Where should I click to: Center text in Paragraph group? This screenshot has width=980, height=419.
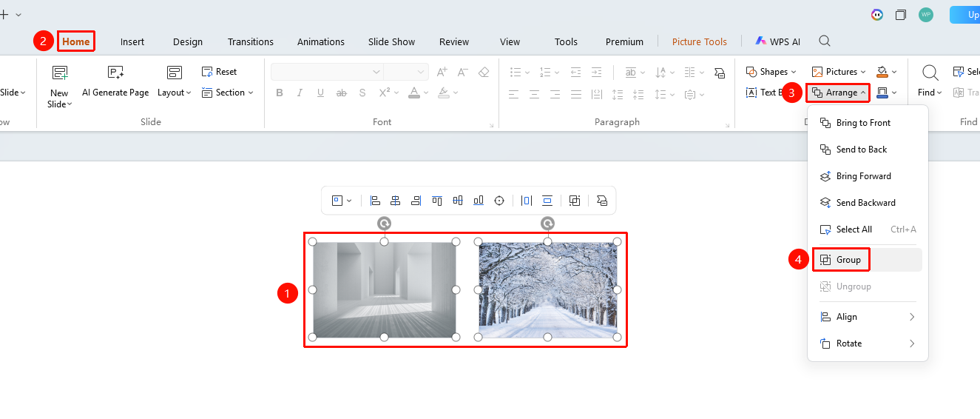(x=534, y=94)
